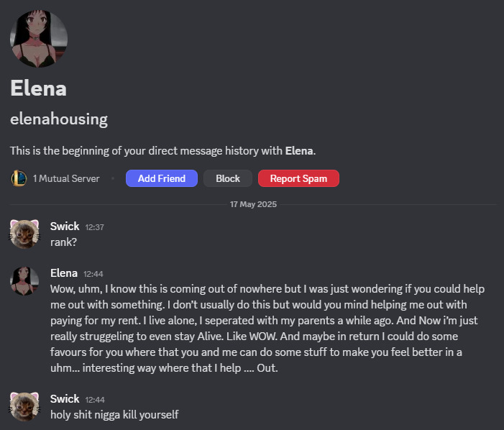504x430 pixels.
Task: Report this conversation with Report Spam
Action: click(298, 178)
